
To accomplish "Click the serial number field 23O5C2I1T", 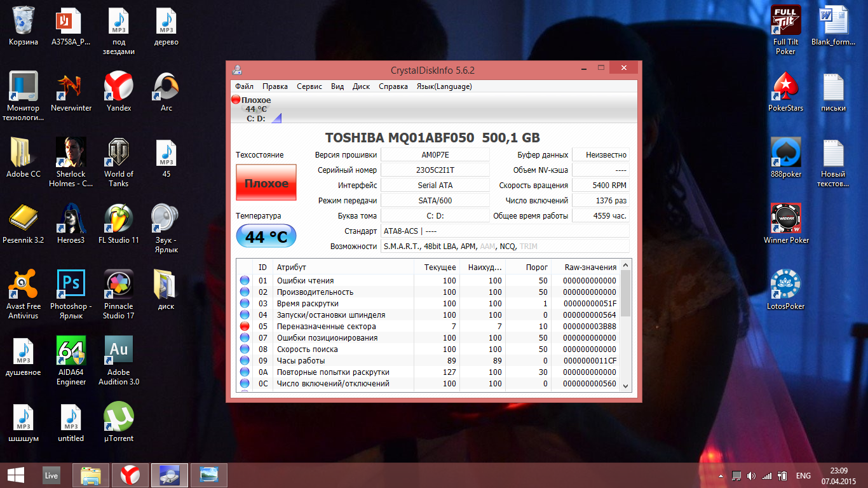I will [x=435, y=170].
